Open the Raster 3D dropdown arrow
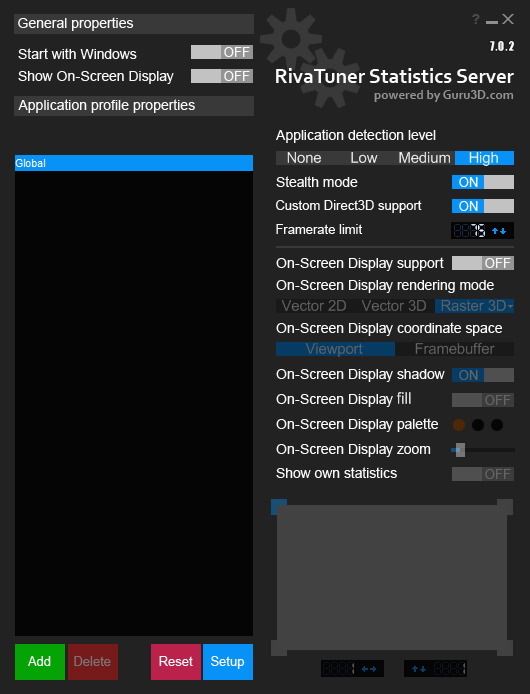 (510, 306)
